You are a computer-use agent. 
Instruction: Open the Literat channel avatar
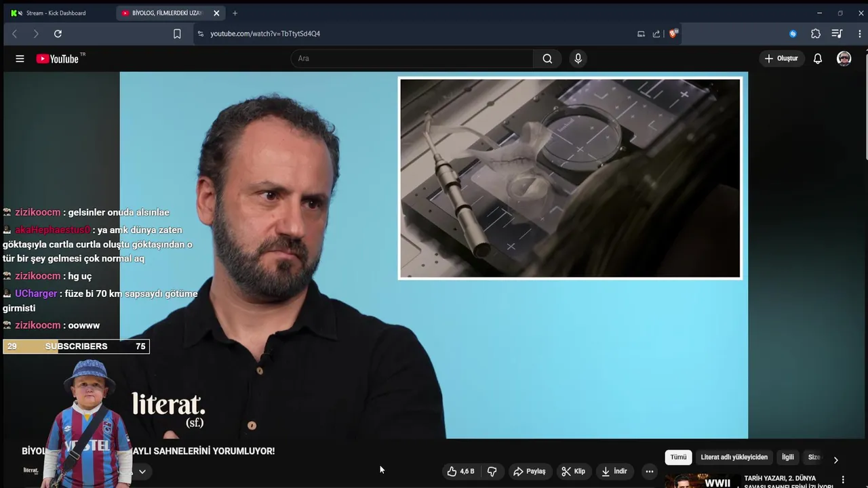pos(31,471)
